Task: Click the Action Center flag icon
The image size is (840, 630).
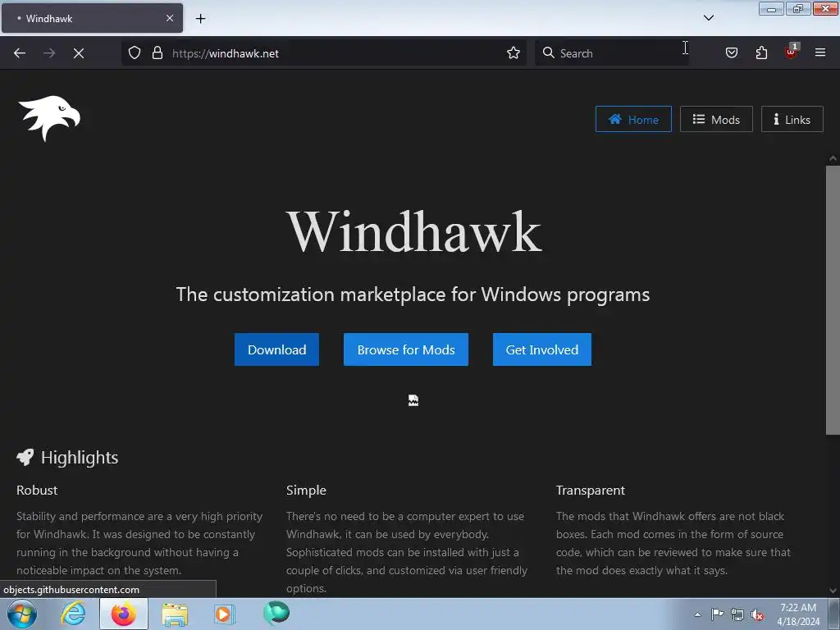Action: (x=717, y=614)
